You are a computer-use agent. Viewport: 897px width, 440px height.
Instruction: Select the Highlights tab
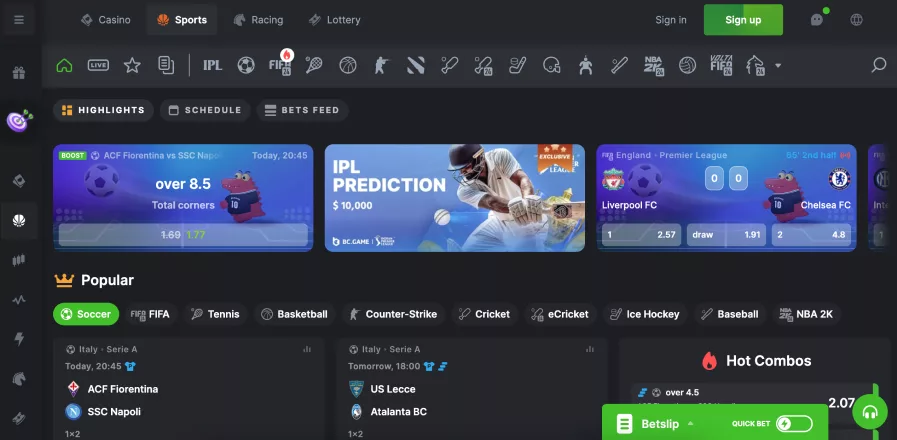pyautogui.click(x=104, y=110)
